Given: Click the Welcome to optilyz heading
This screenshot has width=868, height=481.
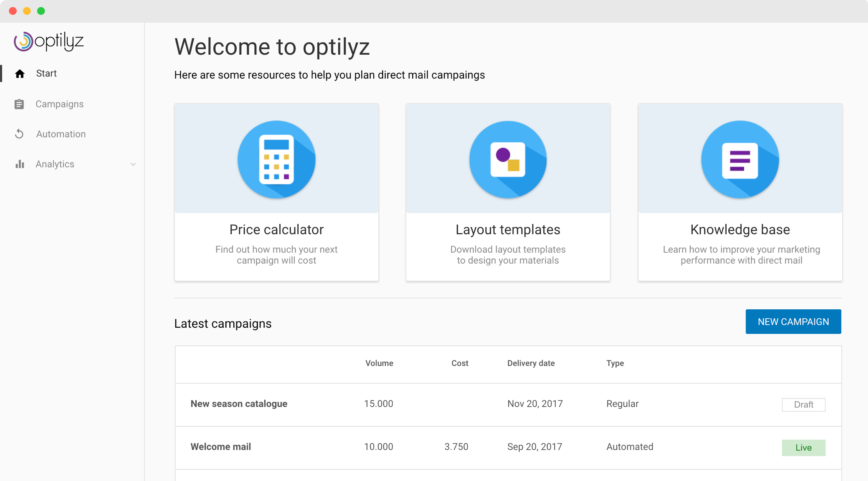Looking at the screenshot, I should pyautogui.click(x=272, y=47).
